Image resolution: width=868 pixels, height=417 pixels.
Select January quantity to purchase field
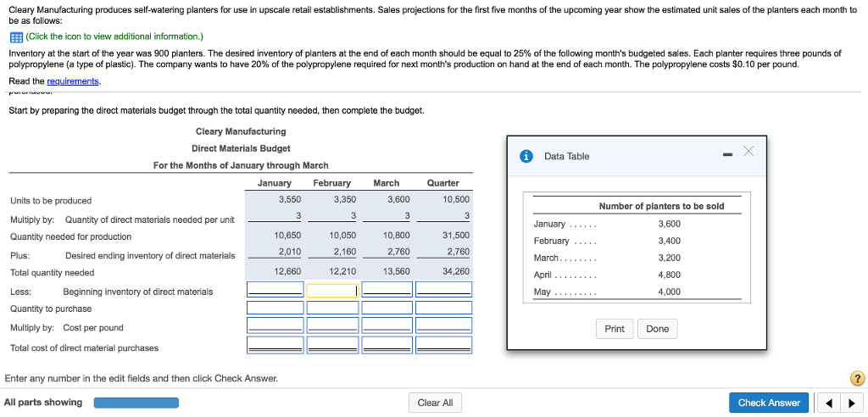click(275, 308)
